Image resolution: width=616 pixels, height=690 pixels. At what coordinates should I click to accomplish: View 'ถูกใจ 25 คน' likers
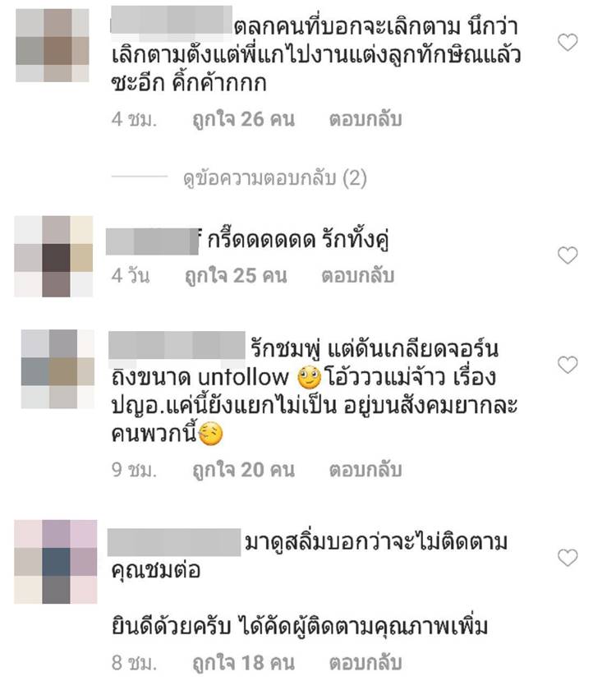point(236,275)
